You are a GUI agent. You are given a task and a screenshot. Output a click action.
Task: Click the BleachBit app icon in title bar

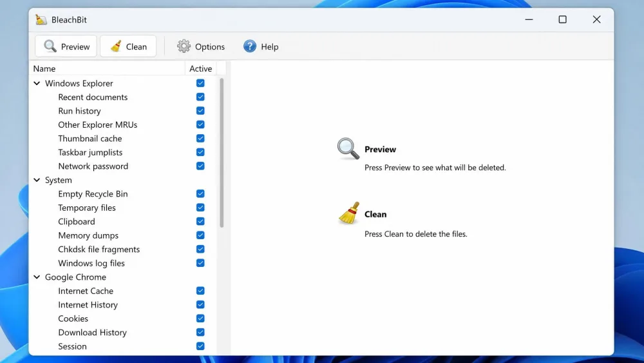click(x=41, y=19)
